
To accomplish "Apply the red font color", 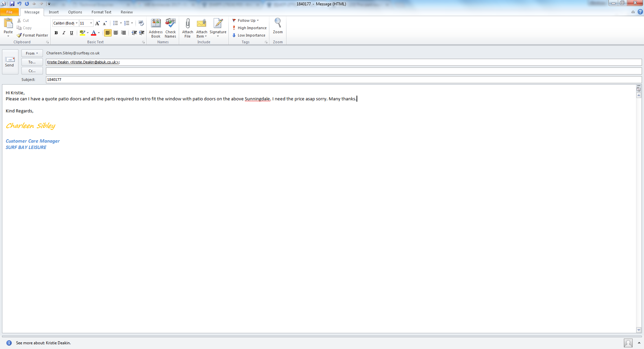I will tap(94, 33).
